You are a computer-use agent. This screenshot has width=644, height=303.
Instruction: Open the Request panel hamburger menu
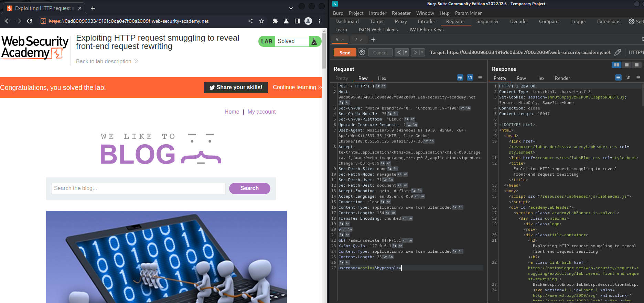point(480,78)
